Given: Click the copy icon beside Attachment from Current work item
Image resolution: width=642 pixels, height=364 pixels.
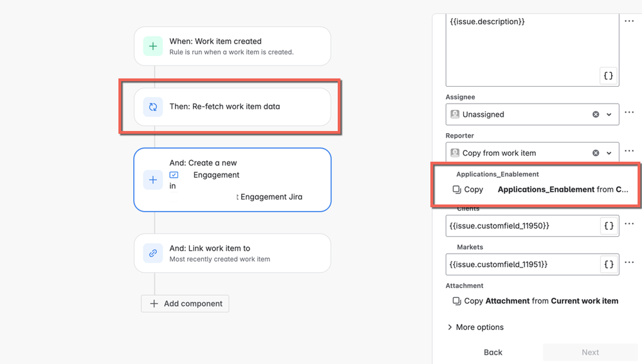Looking at the screenshot, I should pyautogui.click(x=457, y=301).
